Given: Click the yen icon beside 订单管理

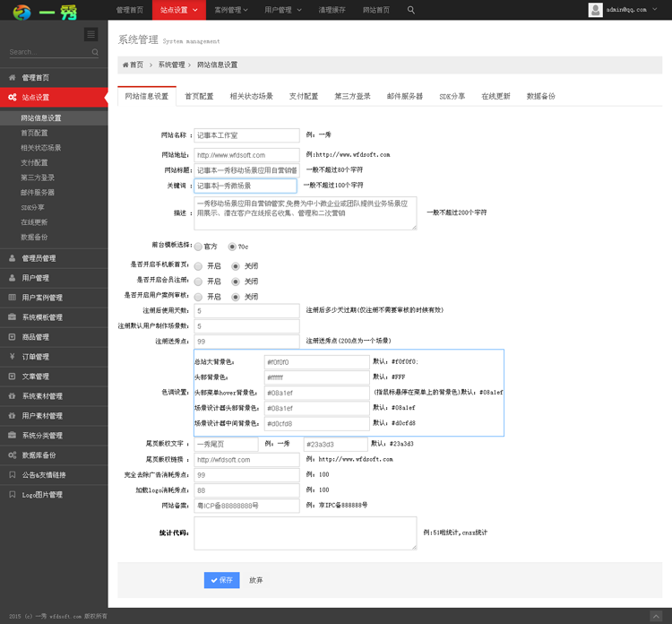Looking at the screenshot, I should click(x=12, y=357).
